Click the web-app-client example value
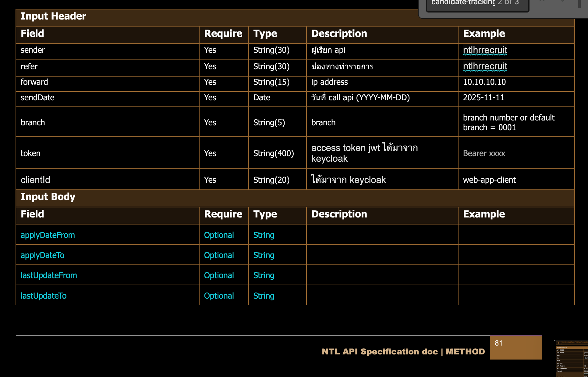This screenshot has height=377, width=588. pos(489,180)
